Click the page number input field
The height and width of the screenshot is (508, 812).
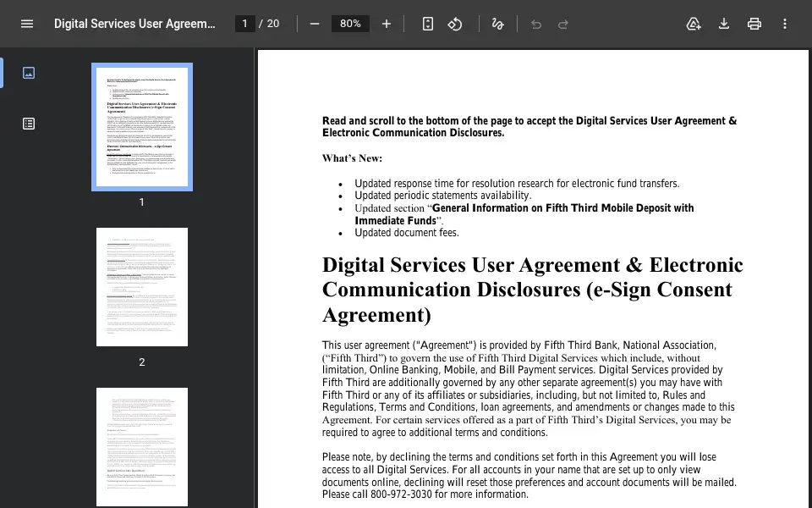pyautogui.click(x=245, y=24)
